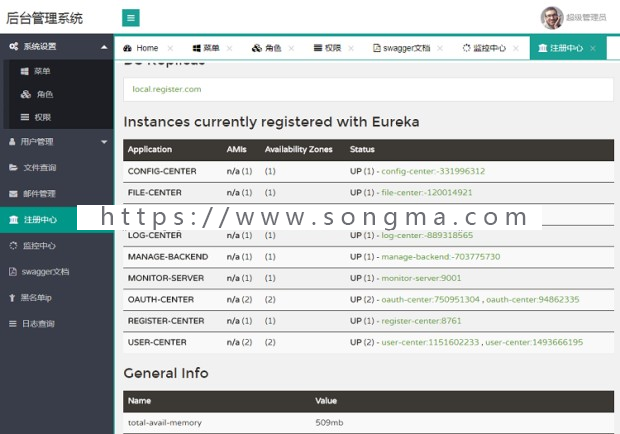The height and width of the screenshot is (434, 620).
Task: Click the OAUTH-CENTER application cell
Action: 161,299
